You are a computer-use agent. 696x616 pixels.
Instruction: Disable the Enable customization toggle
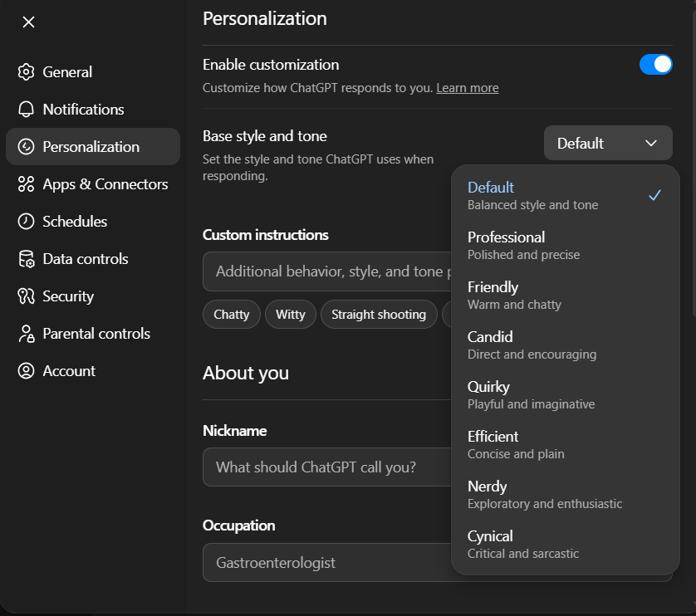pos(655,65)
